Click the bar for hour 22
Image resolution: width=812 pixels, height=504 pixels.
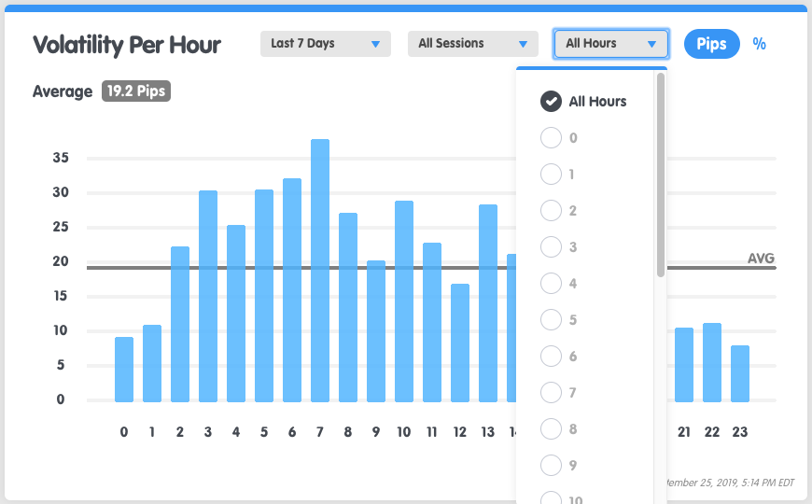[712, 362]
